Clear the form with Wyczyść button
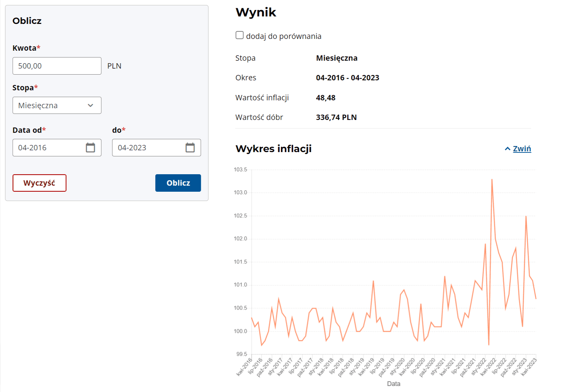This screenshot has height=392, width=586. 39,183
